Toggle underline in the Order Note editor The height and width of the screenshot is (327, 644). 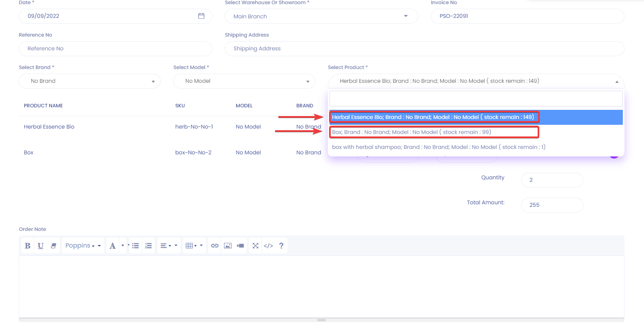pyautogui.click(x=41, y=245)
